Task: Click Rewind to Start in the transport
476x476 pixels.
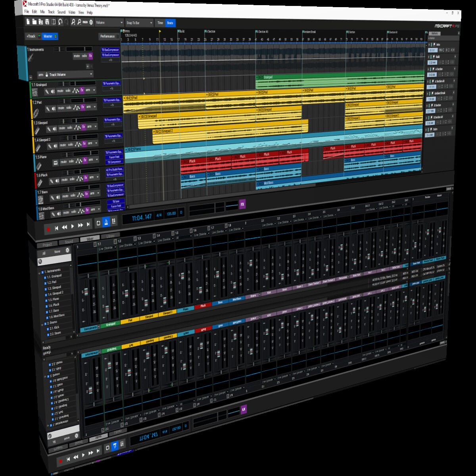Action: [56, 228]
